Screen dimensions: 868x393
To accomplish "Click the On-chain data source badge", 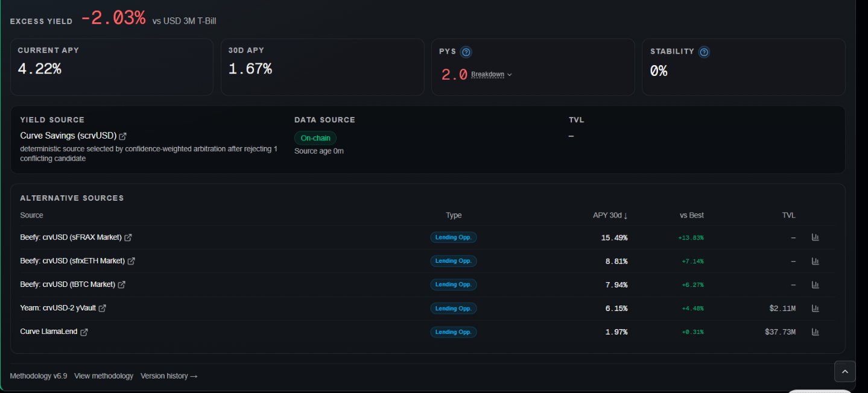I will [x=315, y=138].
